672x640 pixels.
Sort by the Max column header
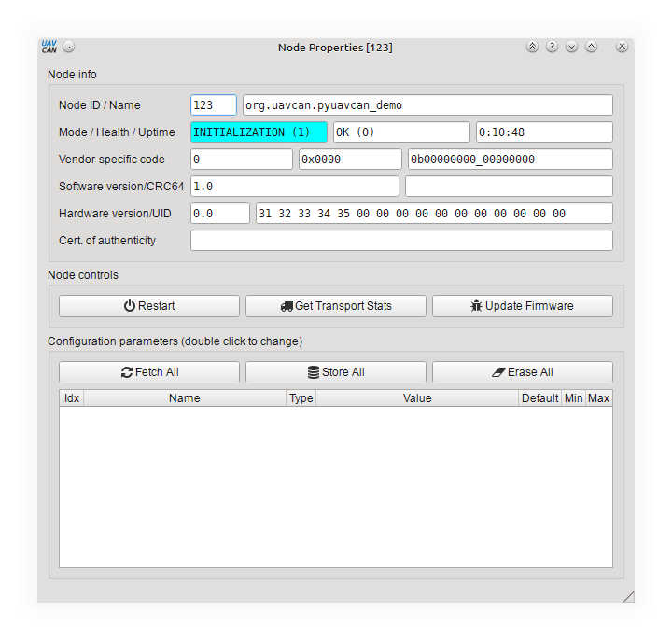598,398
